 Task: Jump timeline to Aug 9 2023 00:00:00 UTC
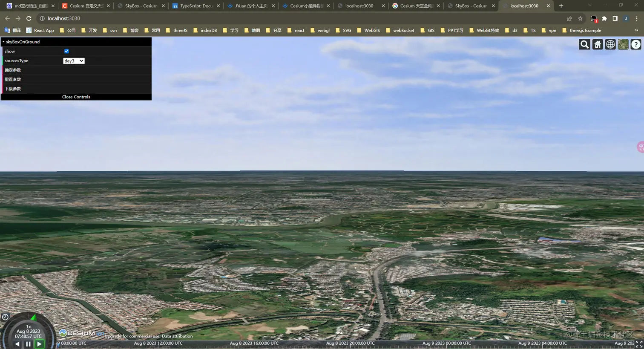point(446,343)
